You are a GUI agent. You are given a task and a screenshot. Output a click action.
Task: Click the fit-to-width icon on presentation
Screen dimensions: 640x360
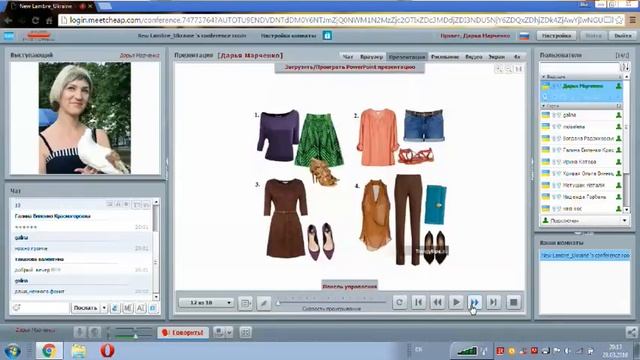tap(518, 69)
